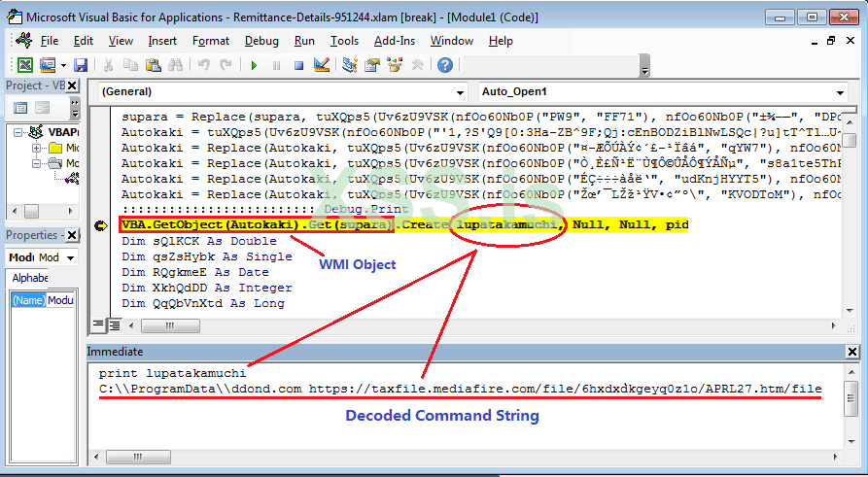The width and height of the screenshot is (868, 477).
Task: Click the Paste clipboard icon
Action: click(153, 65)
